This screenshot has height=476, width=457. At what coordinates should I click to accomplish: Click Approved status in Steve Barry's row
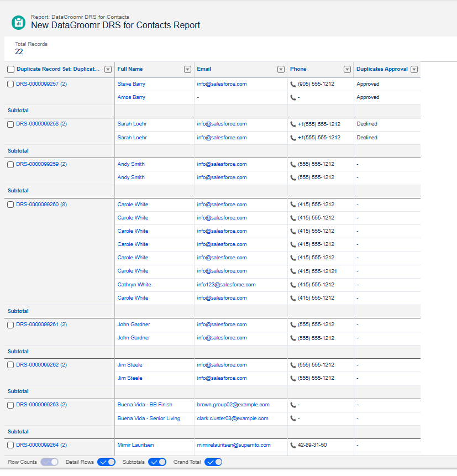tap(368, 84)
